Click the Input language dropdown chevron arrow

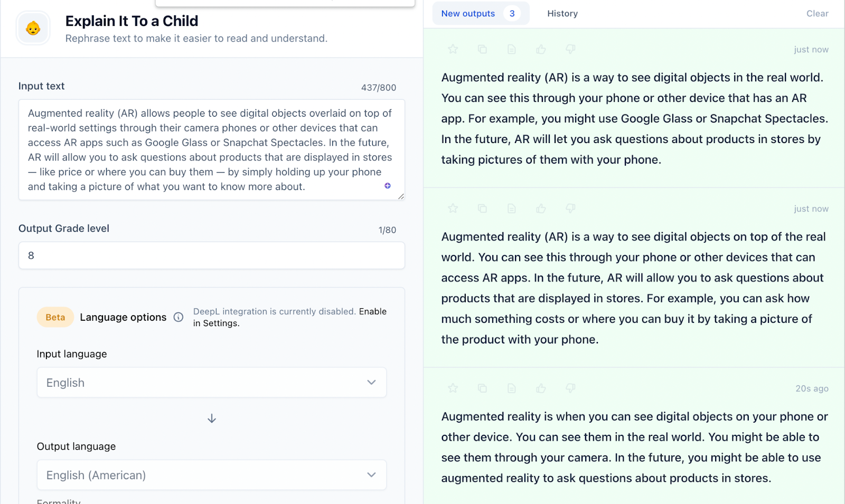tap(371, 383)
